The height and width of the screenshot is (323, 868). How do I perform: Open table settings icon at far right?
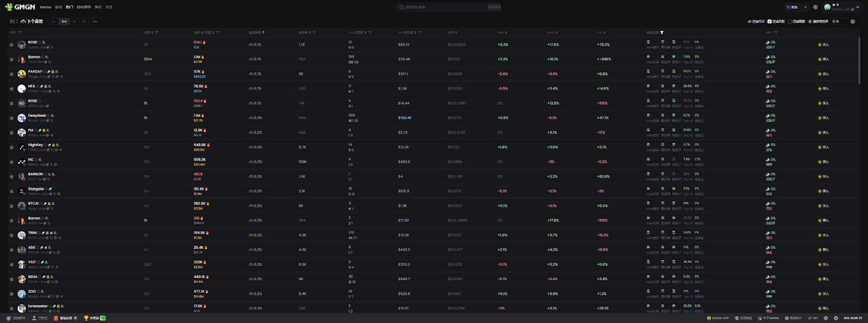[853, 22]
